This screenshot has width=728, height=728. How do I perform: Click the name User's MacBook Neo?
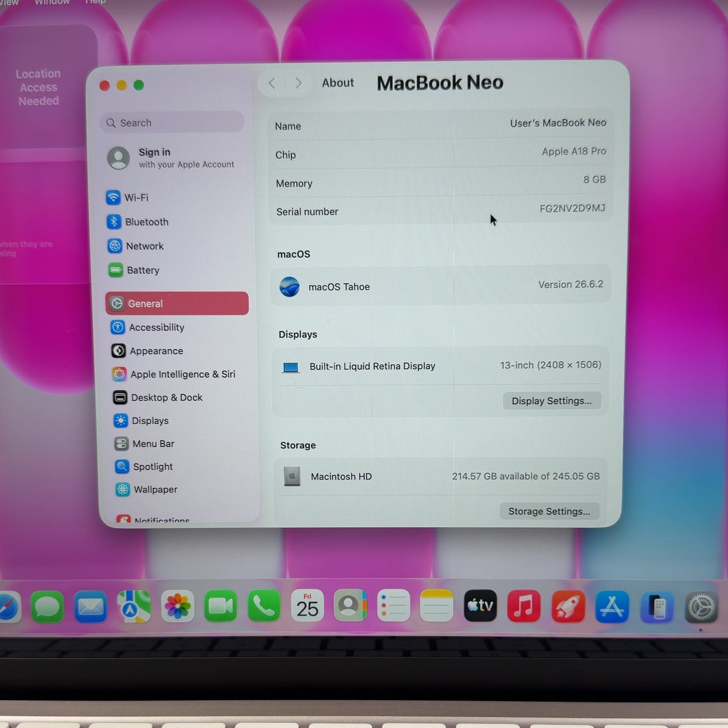(x=558, y=123)
